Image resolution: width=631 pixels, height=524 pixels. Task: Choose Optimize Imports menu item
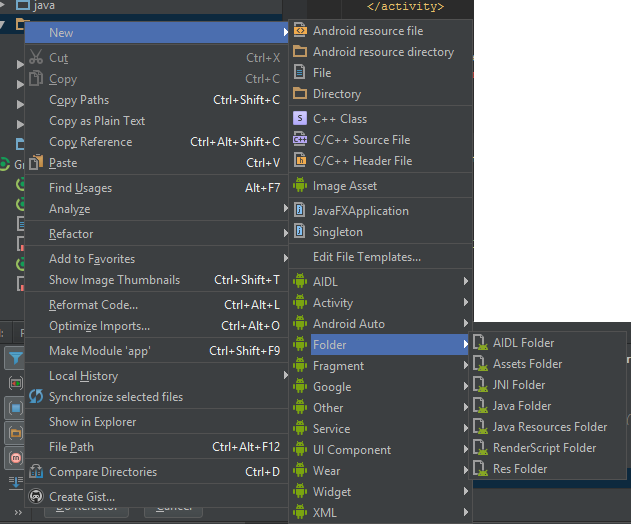(157, 325)
